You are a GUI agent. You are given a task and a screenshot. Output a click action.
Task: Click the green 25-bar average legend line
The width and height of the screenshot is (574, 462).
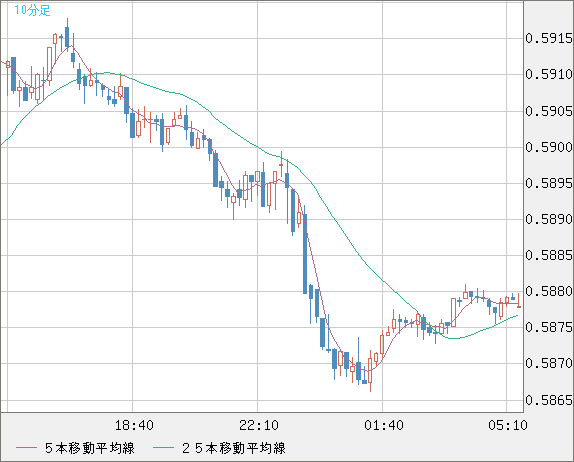[164, 448]
